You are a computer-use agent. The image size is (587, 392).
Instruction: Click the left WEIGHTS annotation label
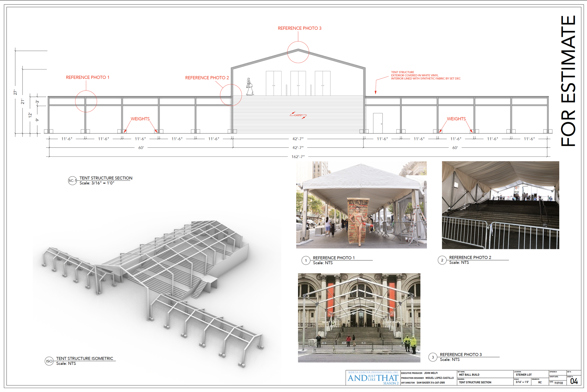(140, 119)
